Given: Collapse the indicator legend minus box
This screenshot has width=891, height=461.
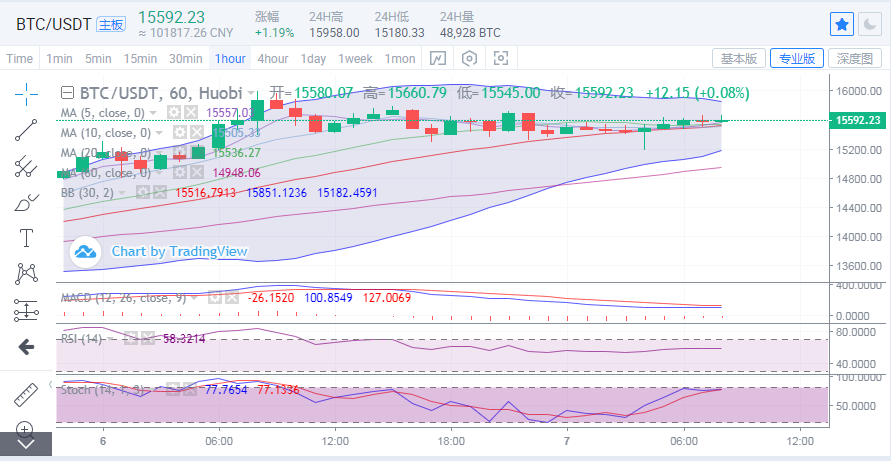Looking at the screenshot, I should tap(68, 93).
